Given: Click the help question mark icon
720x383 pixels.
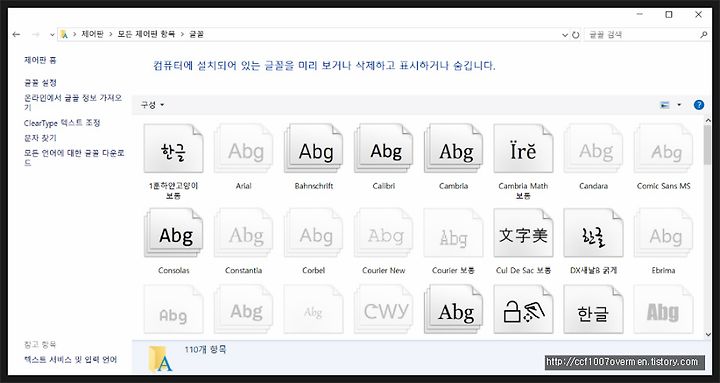Looking at the screenshot, I should [x=699, y=105].
